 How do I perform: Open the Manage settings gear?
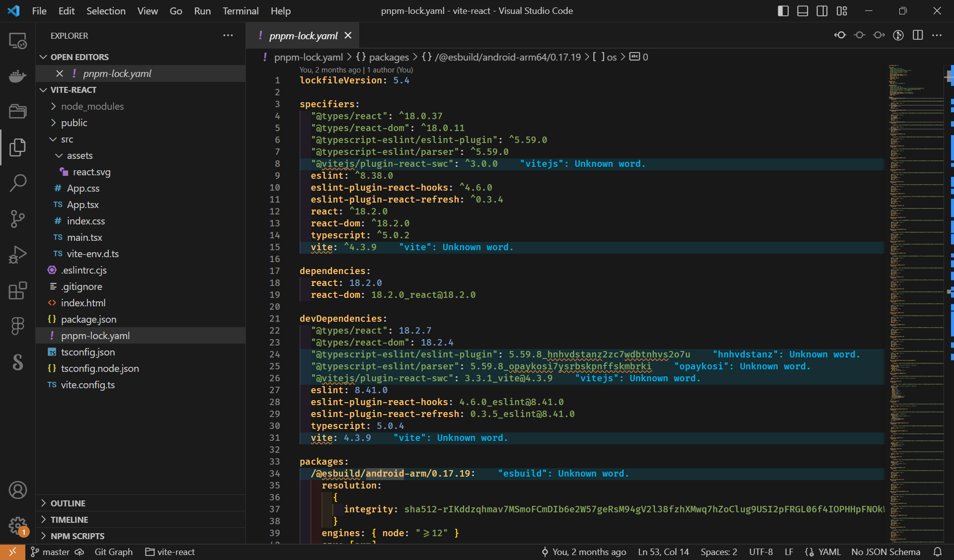18,525
